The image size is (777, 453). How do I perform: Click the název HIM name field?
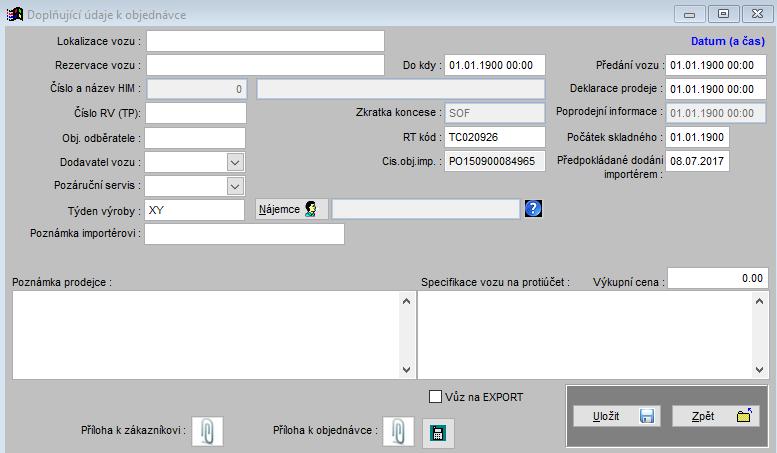pyautogui.click(x=400, y=89)
